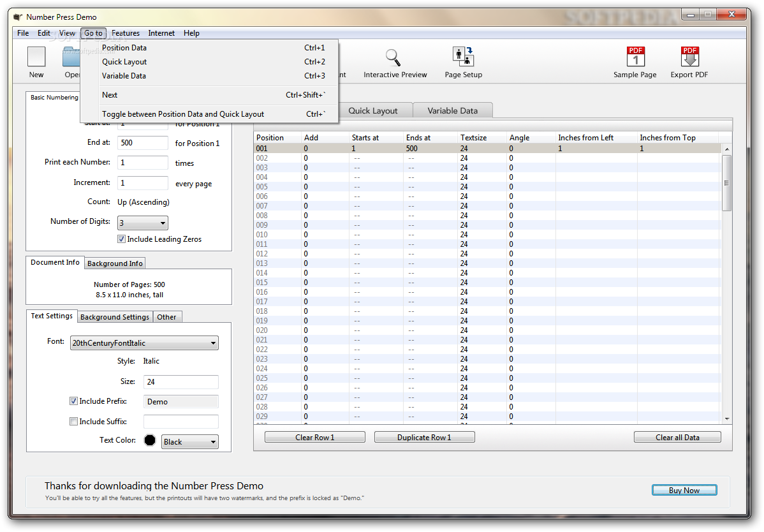Open the View menu
The height and width of the screenshot is (532, 764).
[67, 33]
